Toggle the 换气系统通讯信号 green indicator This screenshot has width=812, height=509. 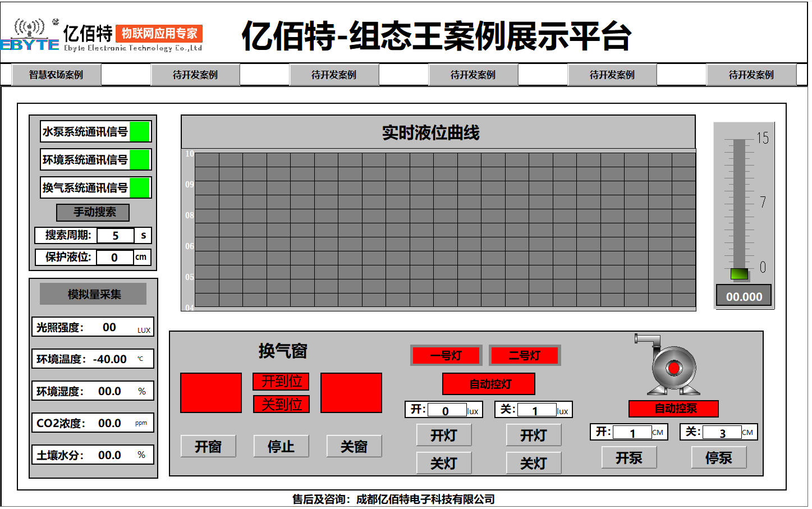coord(140,187)
